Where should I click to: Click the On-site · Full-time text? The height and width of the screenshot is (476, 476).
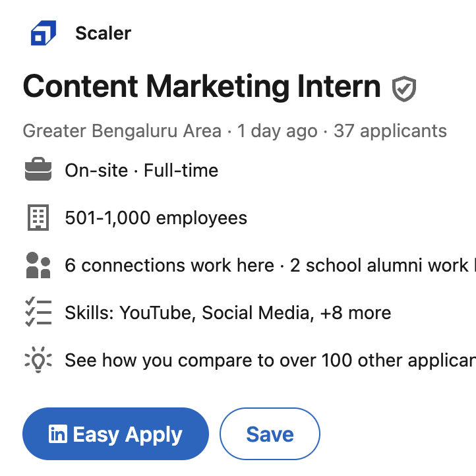(141, 171)
